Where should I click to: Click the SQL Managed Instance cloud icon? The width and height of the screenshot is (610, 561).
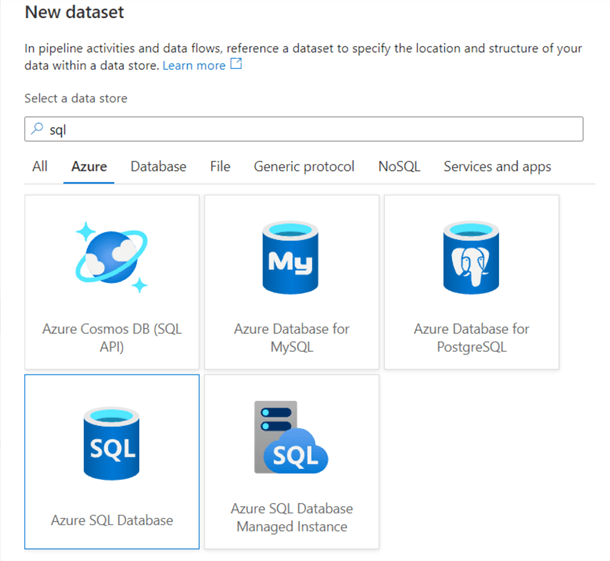click(x=291, y=437)
